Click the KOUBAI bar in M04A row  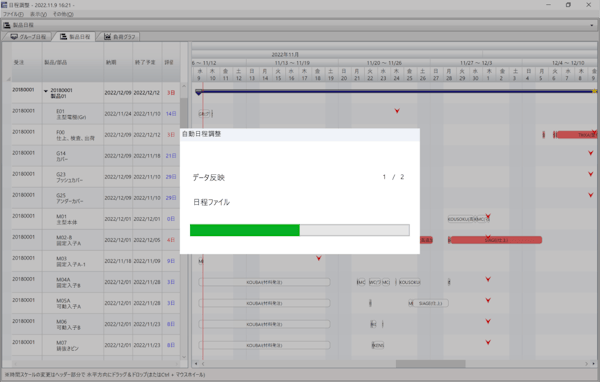click(264, 282)
